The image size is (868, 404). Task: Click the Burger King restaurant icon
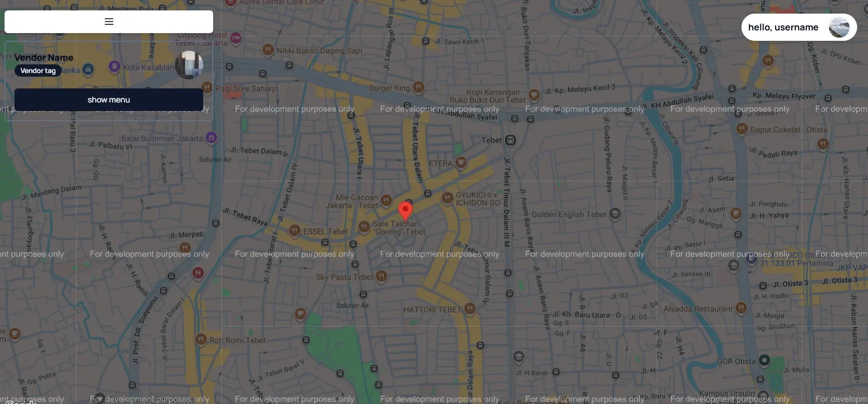419,87
